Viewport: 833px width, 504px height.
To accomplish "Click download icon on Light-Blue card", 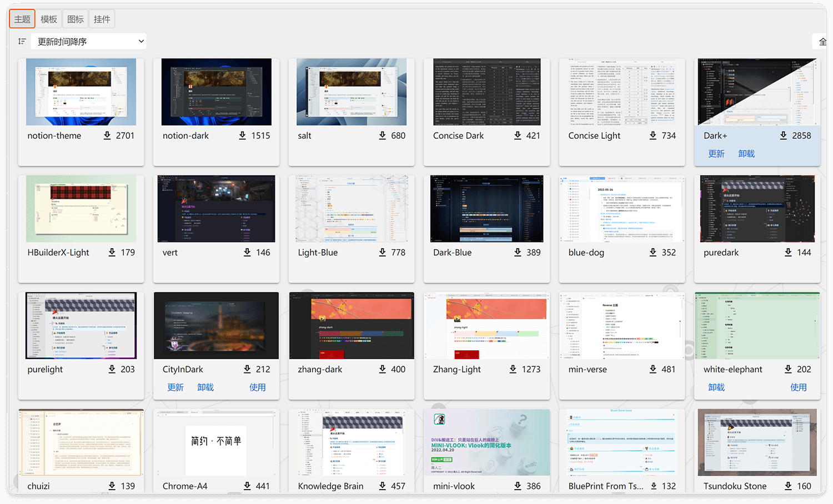I will [x=383, y=253].
